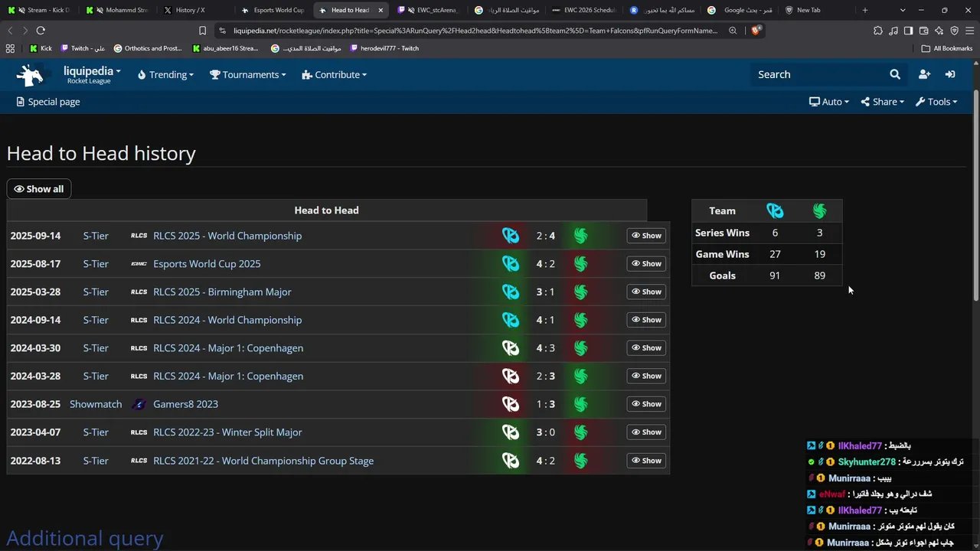Viewport: 980px width, 551px height.
Task: Open the liquipedia wiki selector dropdown
Action: (x=92, y=74)
